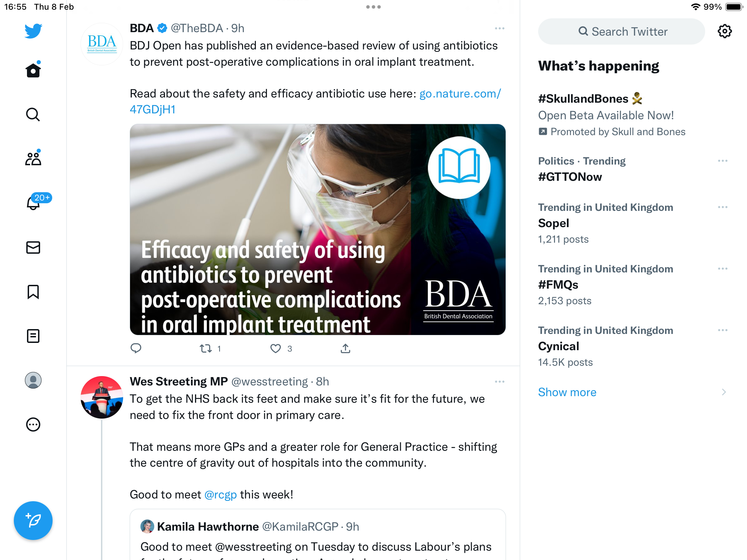Open more options on BDA tweet

coord(499,28)
